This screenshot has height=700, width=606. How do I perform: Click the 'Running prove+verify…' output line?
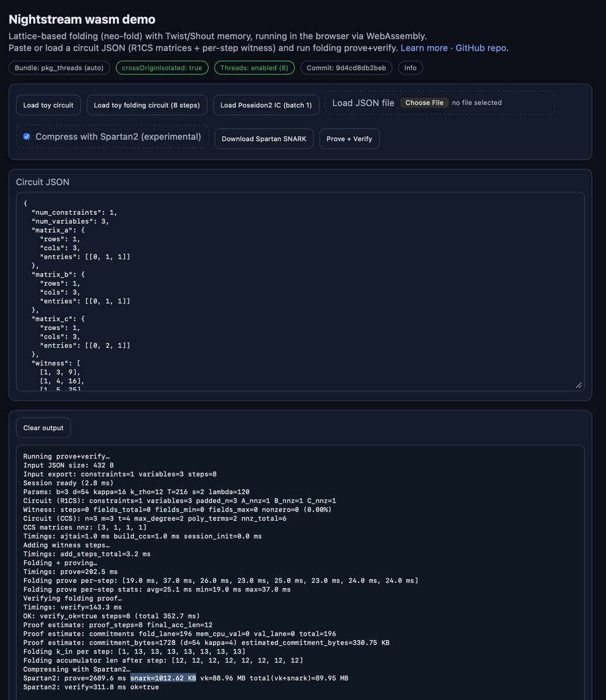click(67, 456)
